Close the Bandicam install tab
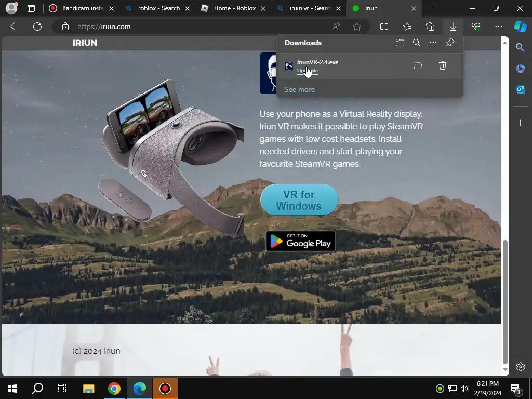 111,9
